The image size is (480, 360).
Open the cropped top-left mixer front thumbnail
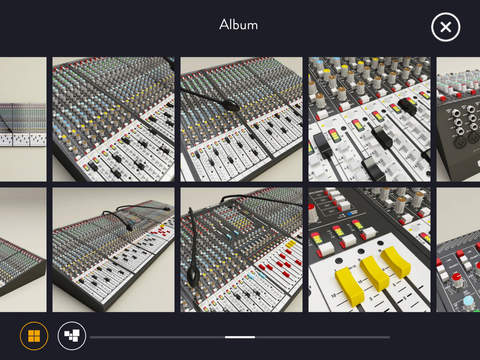coord(23,119)
